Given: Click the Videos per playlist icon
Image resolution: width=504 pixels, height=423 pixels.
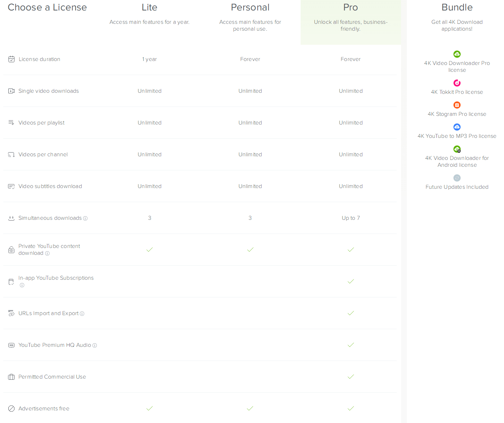Looking at the screenshot, I should pos(12,123).
